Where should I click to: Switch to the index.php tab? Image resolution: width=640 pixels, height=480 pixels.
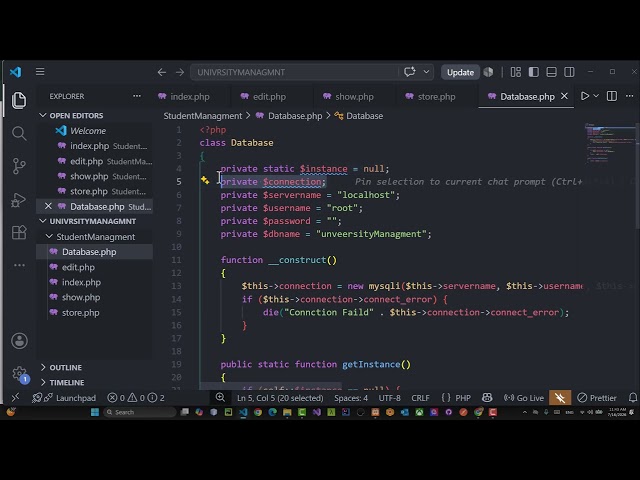pos(190,97)
